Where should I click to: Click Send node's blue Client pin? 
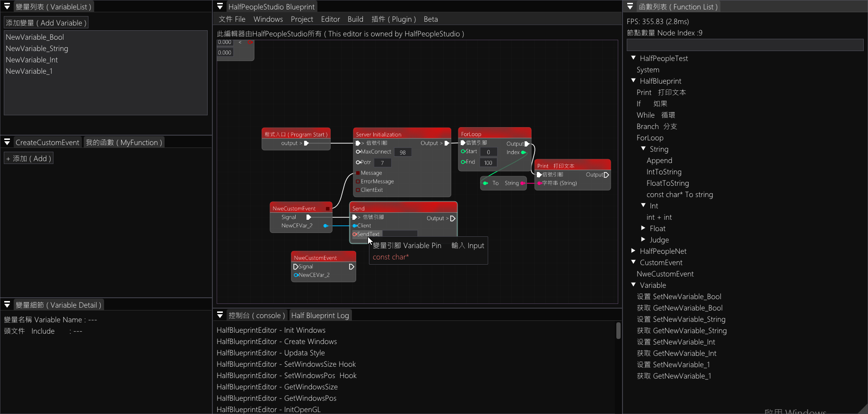tap(355, 226)
